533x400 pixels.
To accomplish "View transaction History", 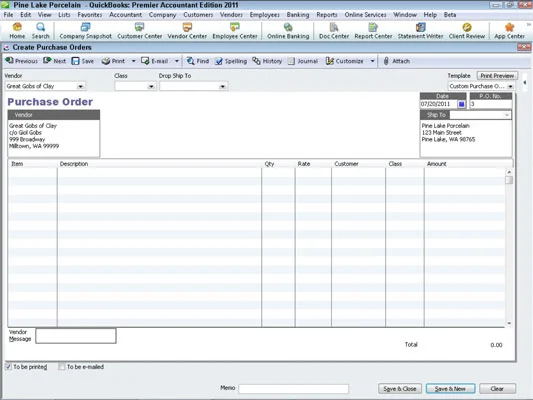I will [x=267, y=61].
